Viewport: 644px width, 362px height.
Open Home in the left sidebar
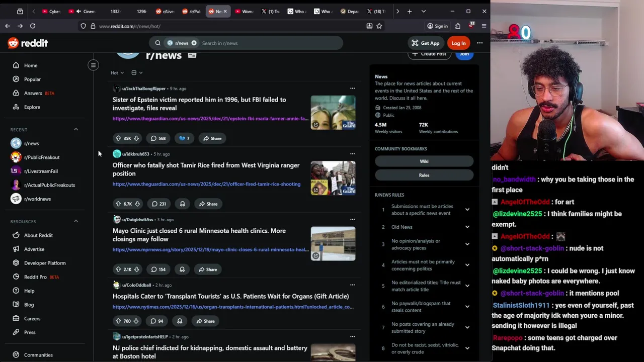click(x=31, y=65)
